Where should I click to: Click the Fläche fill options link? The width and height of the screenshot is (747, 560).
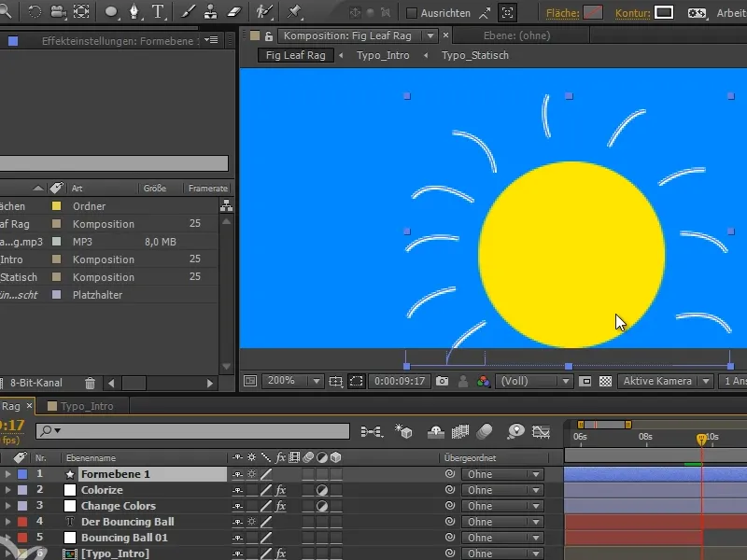563,13
